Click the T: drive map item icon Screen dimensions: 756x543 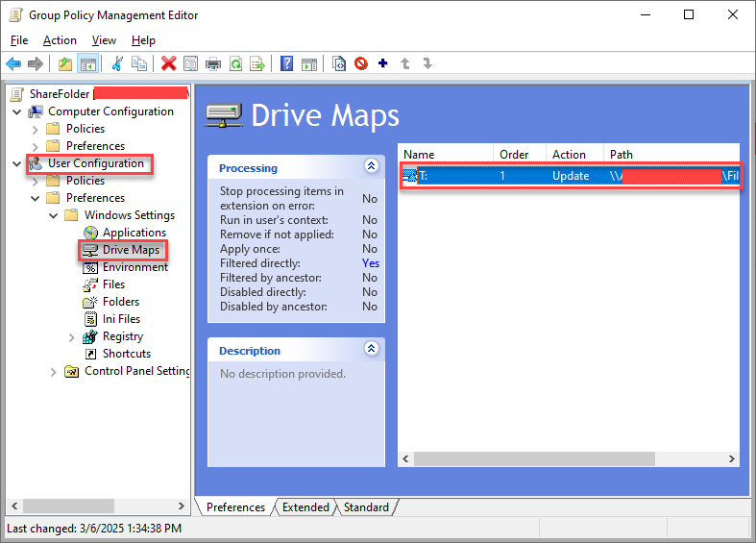point(410,176)
